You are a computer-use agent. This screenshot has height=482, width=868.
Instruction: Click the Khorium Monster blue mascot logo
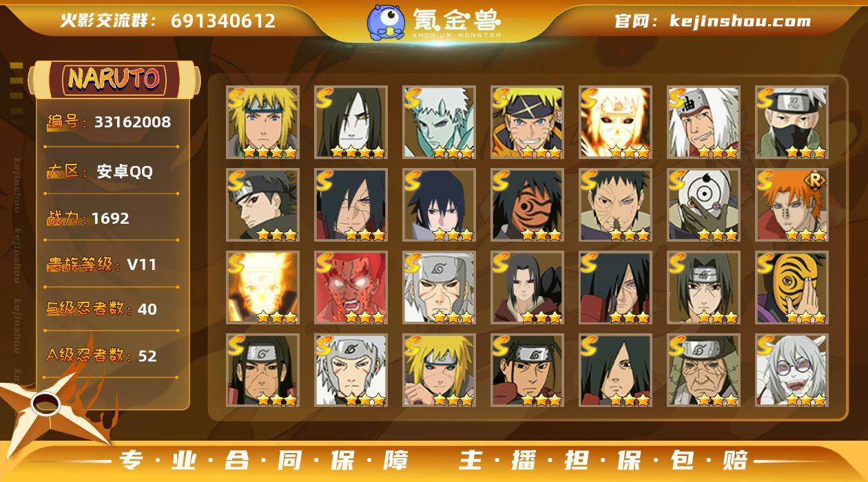pyautogui.click(x=385, y=21)
